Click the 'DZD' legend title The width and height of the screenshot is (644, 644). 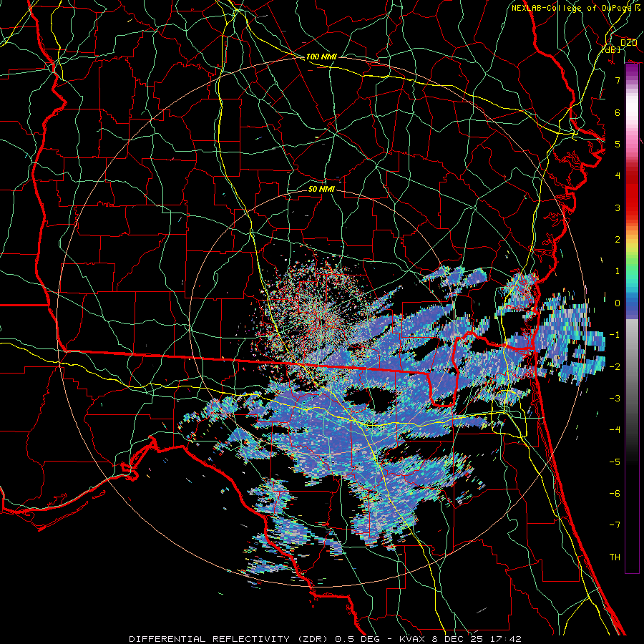tap(628, 42)
